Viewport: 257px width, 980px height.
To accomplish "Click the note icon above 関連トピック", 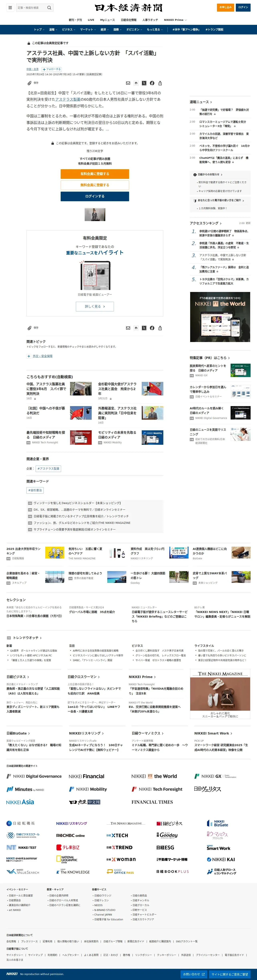I will click(136, 328).
